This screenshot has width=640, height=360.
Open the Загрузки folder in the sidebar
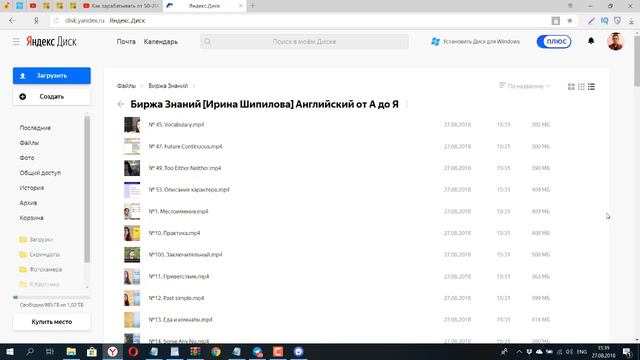click(36, 240)
